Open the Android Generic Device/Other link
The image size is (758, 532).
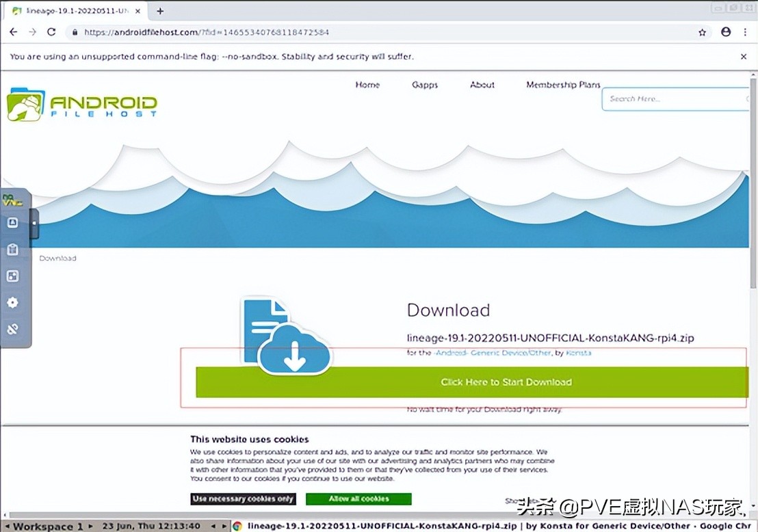(x=492, y=353)
